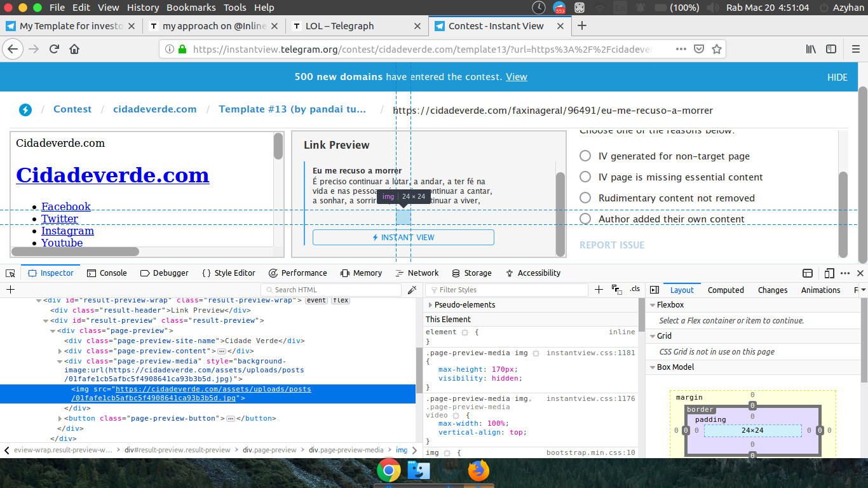Go to the Firefox home page
This screenshot has height=488, width=868.
tap(74, 49)
